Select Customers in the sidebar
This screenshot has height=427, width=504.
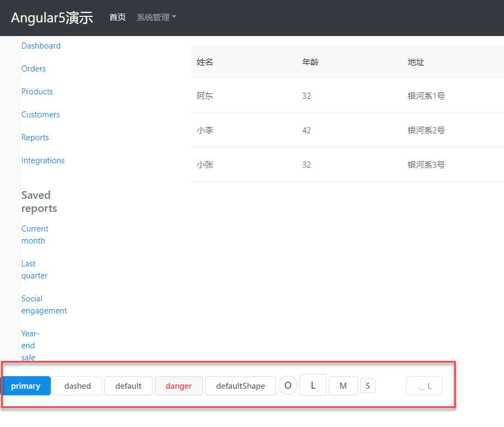[40, 115]
